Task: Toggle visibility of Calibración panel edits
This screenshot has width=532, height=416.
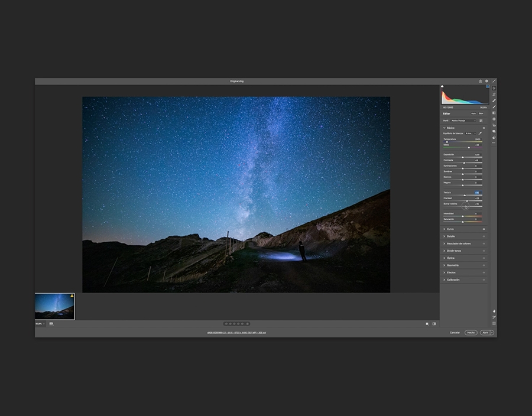Action: click(x=484, y=279)
